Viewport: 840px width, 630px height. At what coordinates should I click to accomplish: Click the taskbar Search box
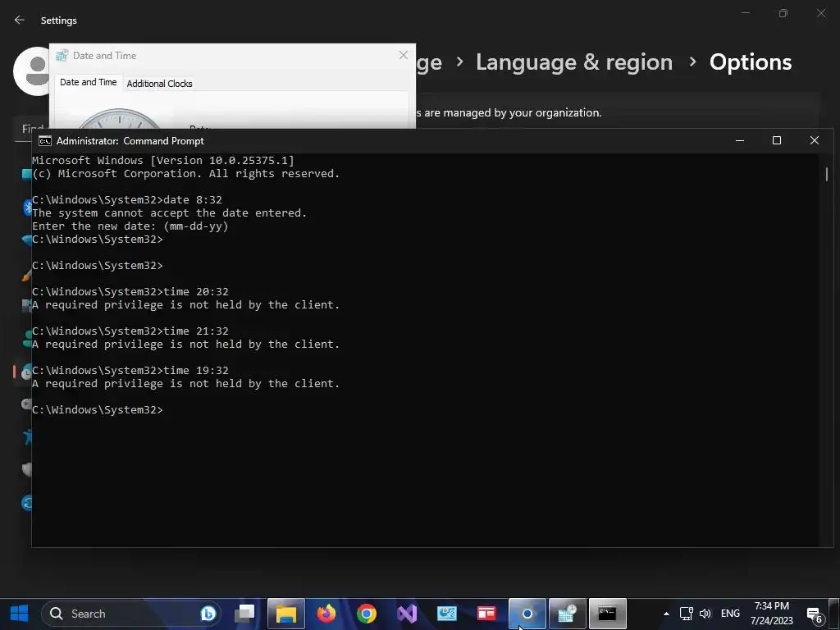[x=130, y=614]
